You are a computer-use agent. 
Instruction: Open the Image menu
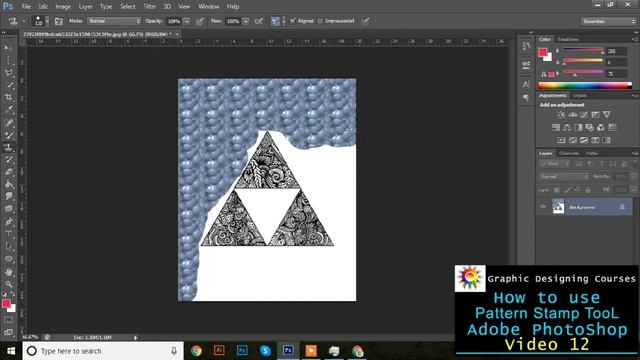[x=63, y=7]
